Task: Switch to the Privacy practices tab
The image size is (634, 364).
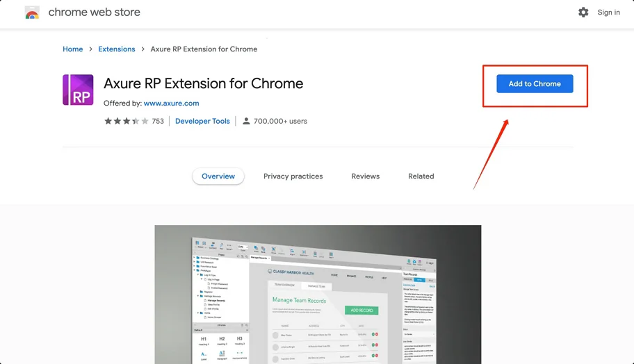Action: click(x=293, y=176)
